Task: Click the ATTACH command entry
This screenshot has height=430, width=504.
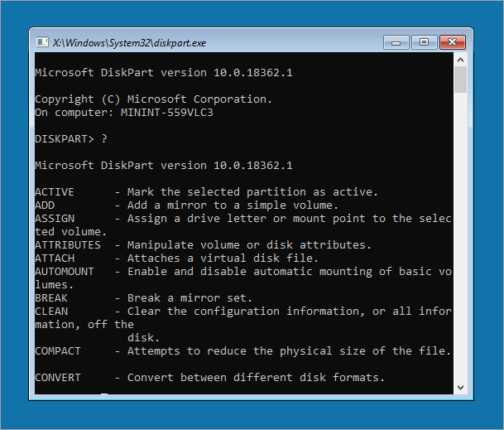Action: (55, 258)
